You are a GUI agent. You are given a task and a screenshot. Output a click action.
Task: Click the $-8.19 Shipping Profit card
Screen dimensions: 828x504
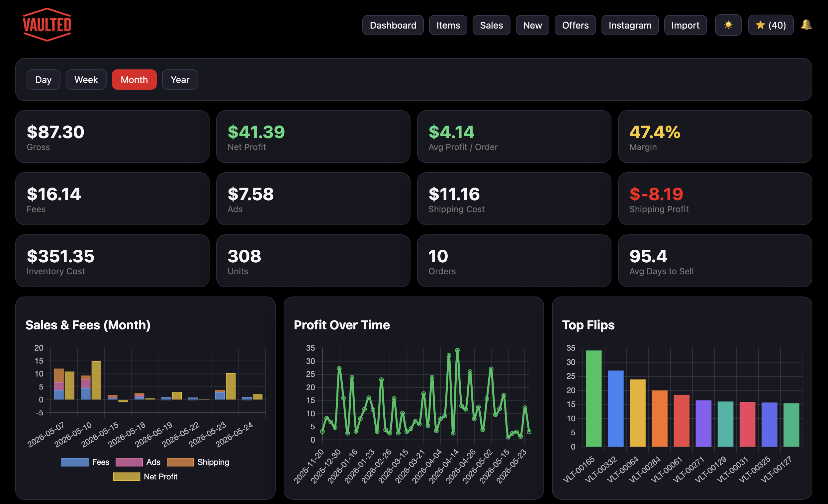point(715,199)
